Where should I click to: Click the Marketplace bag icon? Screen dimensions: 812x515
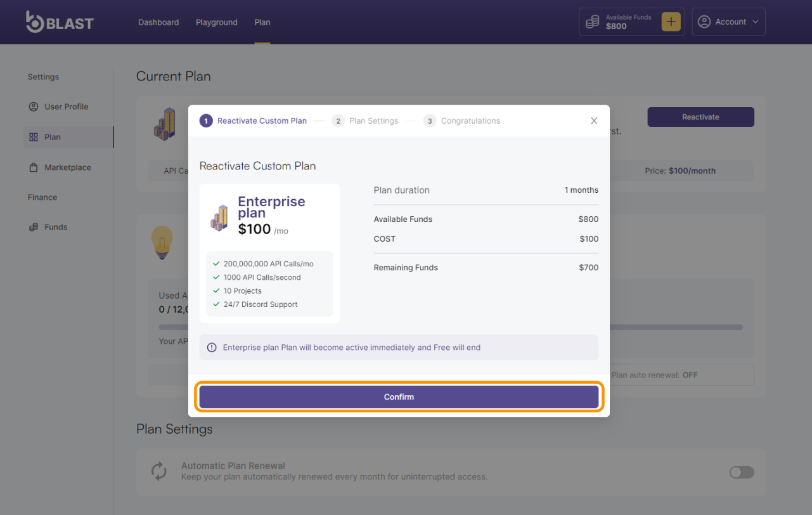click(34, 167)
